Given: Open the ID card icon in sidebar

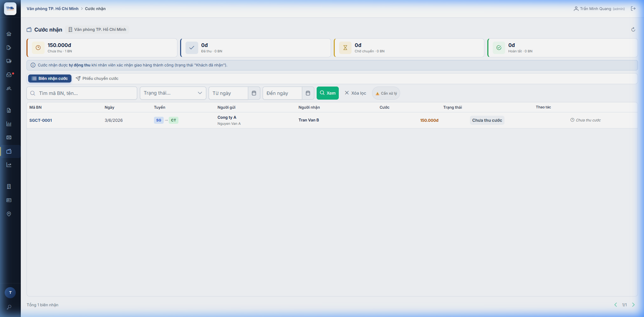Looking at the screenshot, I should point(9,200).
